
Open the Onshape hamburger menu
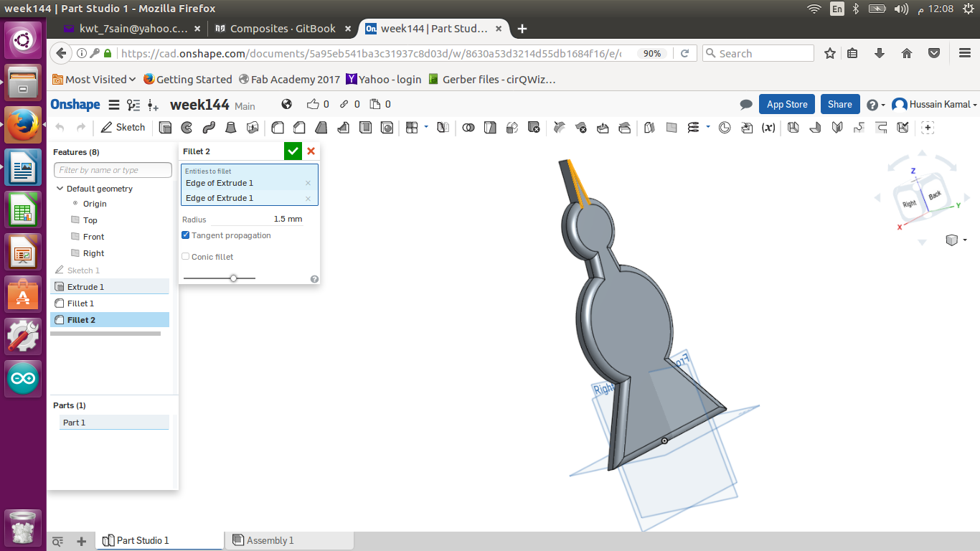click(113, 105)
